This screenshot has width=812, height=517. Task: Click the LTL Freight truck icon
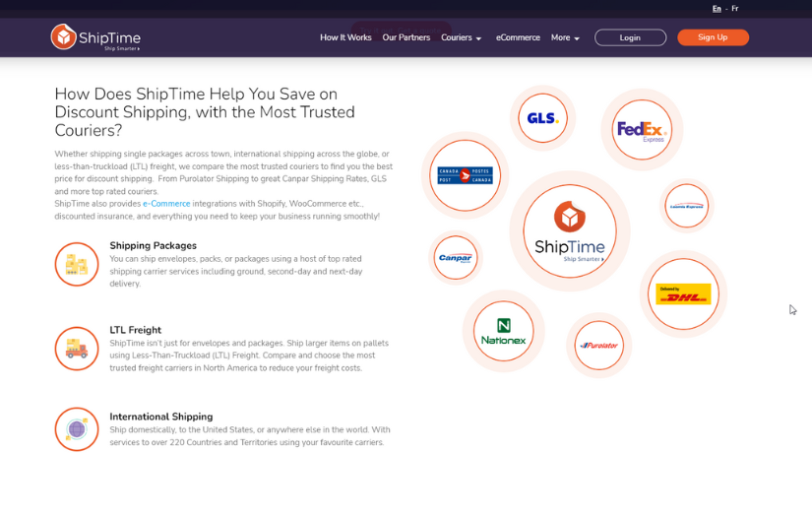pos(77,349)
